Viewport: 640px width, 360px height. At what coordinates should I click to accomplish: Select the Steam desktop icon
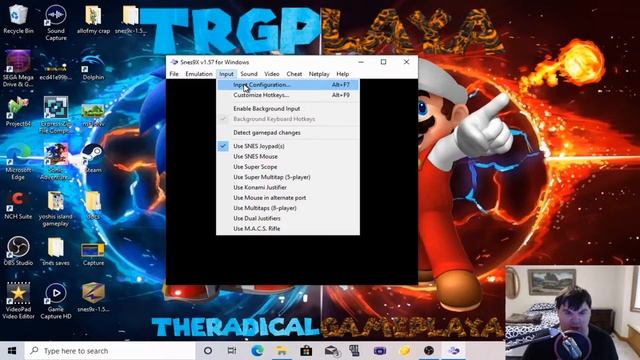93,159
